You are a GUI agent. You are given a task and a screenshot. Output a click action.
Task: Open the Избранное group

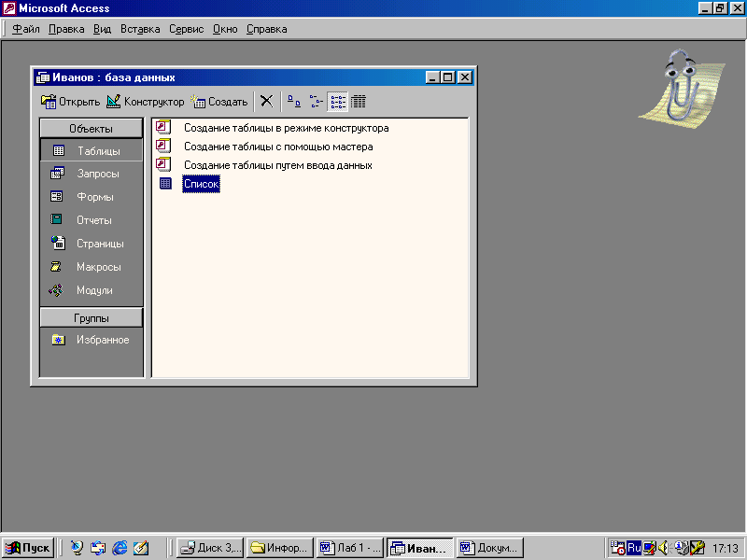[91, 340]
